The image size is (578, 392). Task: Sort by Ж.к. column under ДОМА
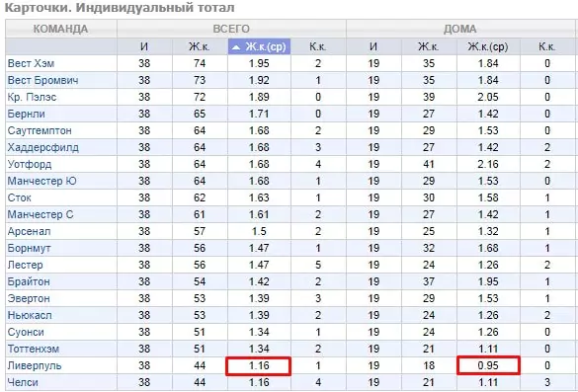429,46
